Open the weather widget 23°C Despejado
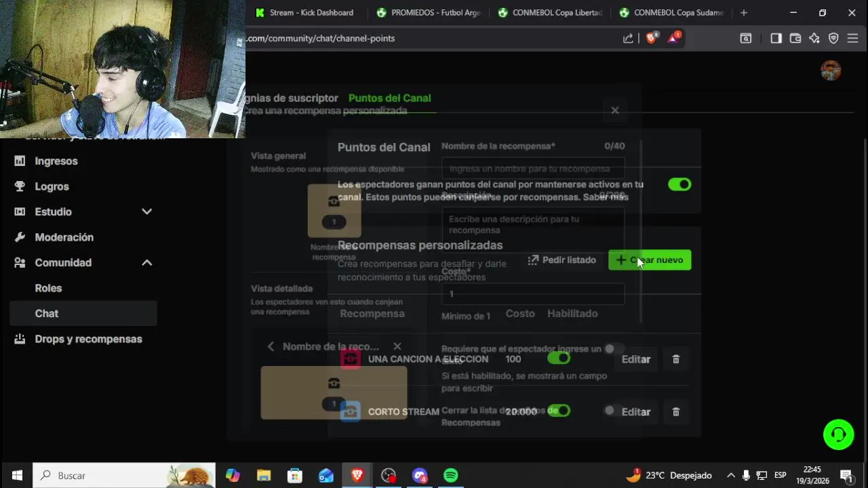Image resolution: width=868 pixels, height=488 pixels. tap(669, 475)
